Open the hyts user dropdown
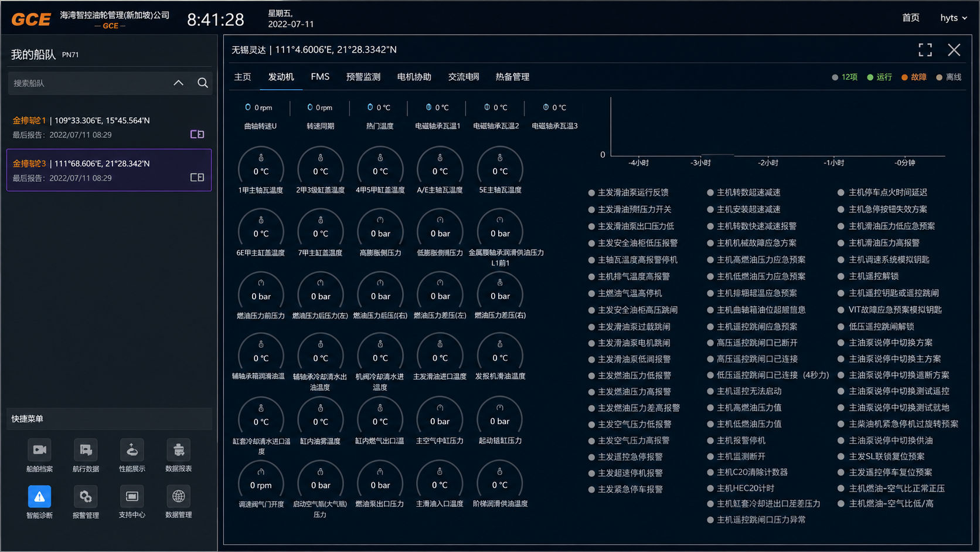Screen dimensions: 980x552 click(954, 18)
